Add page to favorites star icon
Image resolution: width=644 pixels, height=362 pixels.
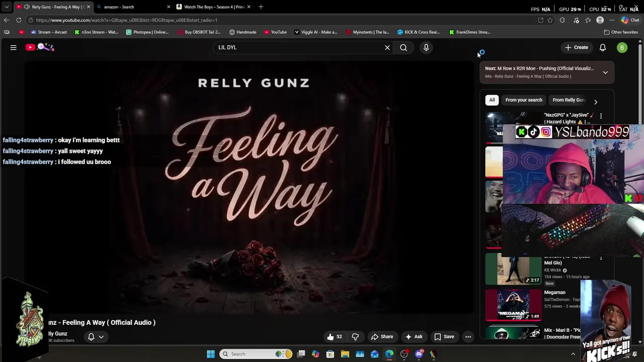(x=550, y=20)
